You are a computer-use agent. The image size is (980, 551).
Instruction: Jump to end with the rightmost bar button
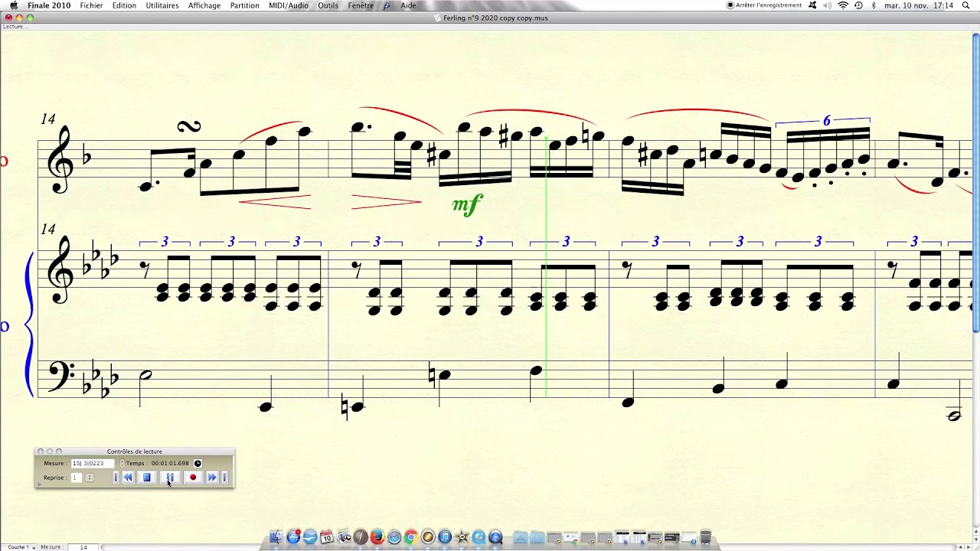(224, 478)
